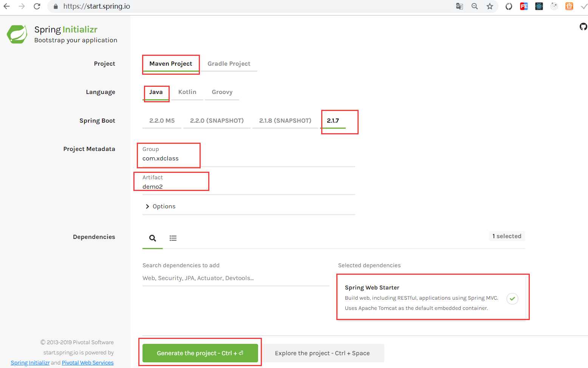This screenshot has height=368, width=588.
Task: Click the grey circular face extension icon
Action: pos(554,6)
